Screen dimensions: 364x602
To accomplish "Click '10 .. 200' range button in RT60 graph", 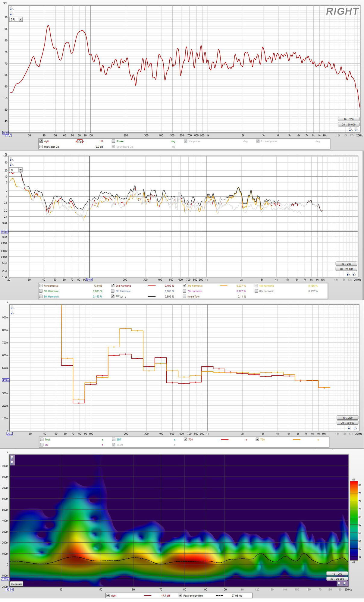I will coord(348,418).
